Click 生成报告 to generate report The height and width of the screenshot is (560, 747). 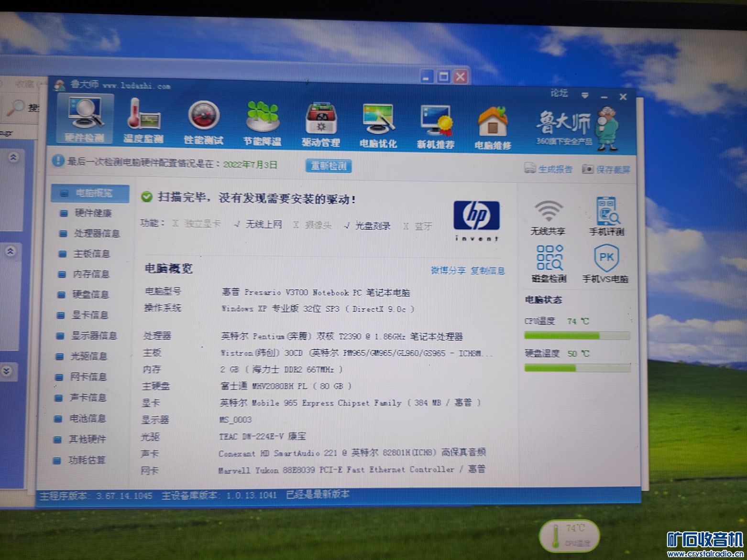(549, 168)
